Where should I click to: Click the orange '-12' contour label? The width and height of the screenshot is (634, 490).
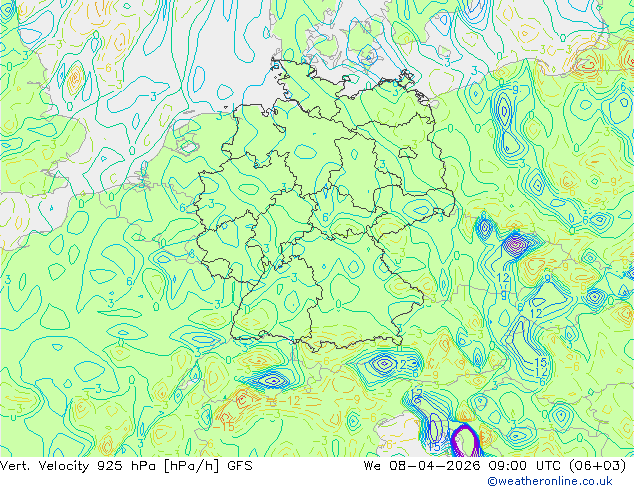[x=290, y=401]
